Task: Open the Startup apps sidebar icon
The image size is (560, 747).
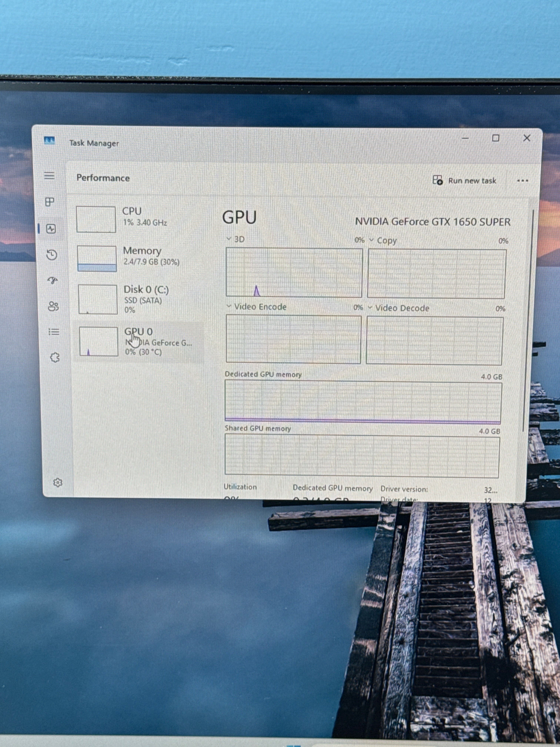Action: click(52, 280)
